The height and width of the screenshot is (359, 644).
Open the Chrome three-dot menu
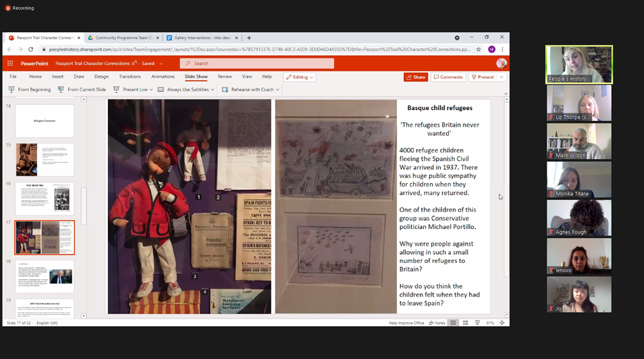coord(502,49)
